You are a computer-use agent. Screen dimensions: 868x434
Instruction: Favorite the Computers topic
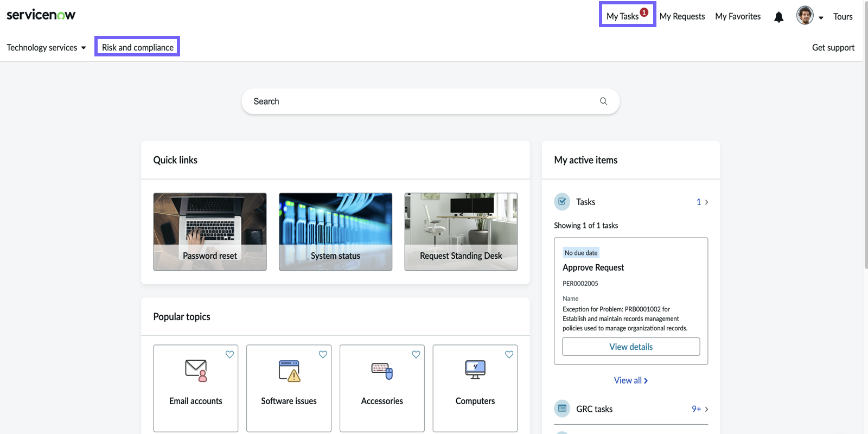pos(509,354)
